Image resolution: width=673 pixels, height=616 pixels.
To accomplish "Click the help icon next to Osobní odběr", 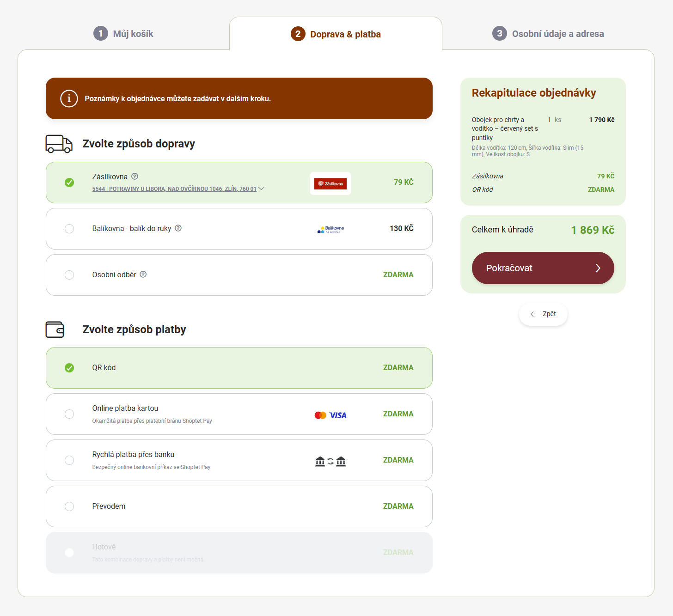I will 143,274.
